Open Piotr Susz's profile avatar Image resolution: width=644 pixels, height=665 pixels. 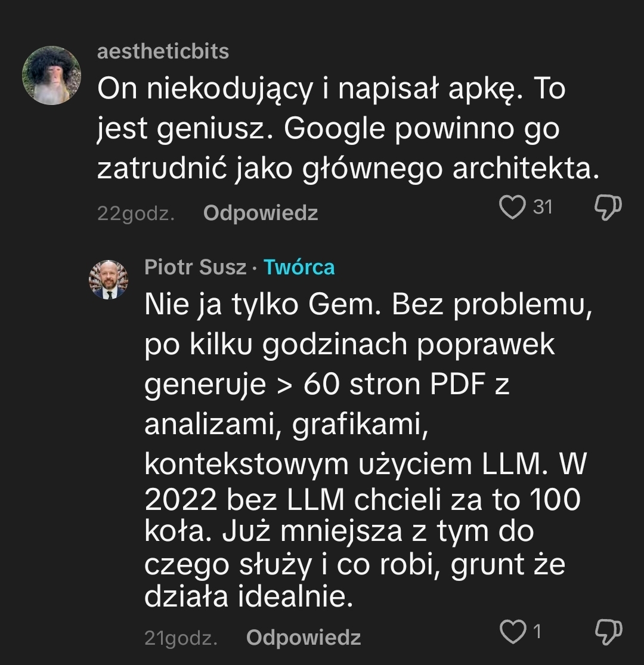click(109, 279)
